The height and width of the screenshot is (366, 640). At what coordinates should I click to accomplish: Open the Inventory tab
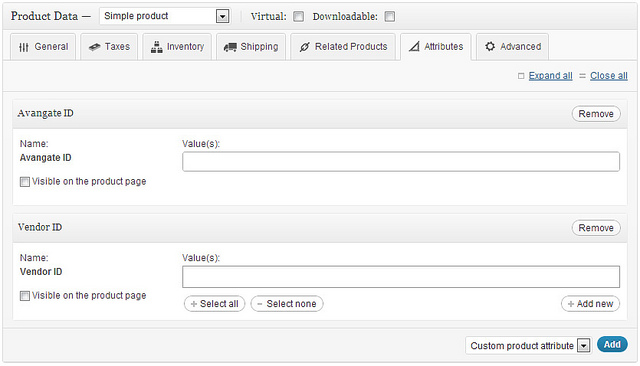pos(177,47)
